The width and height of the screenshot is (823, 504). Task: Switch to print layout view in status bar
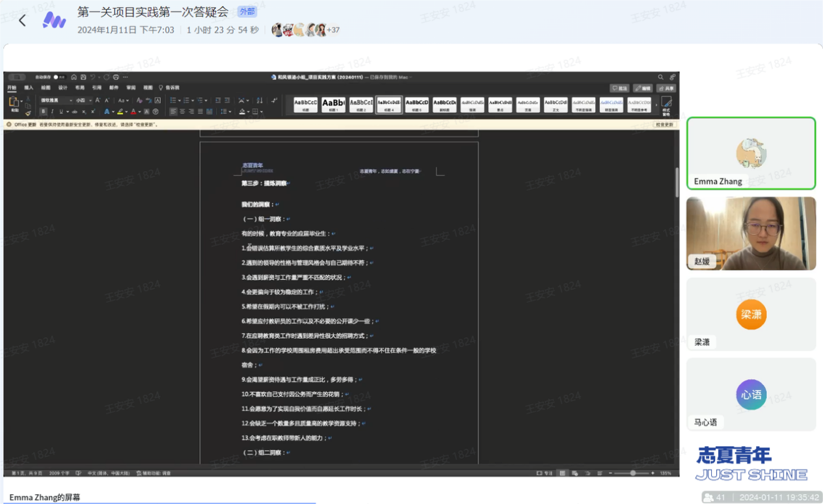tap(563, 473)
